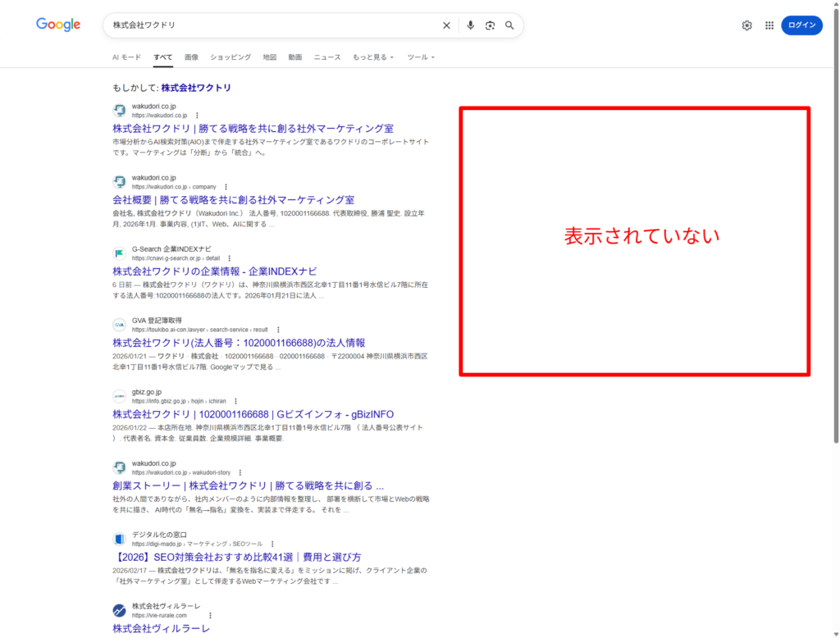Expand the ツール dropdown
840x638 pixels.
tap(420, 57)
